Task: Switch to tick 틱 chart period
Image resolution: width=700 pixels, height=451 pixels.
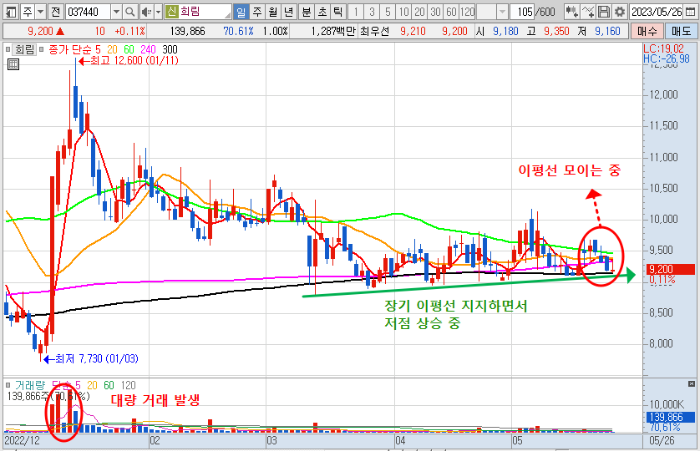Action: click(338, 11)
